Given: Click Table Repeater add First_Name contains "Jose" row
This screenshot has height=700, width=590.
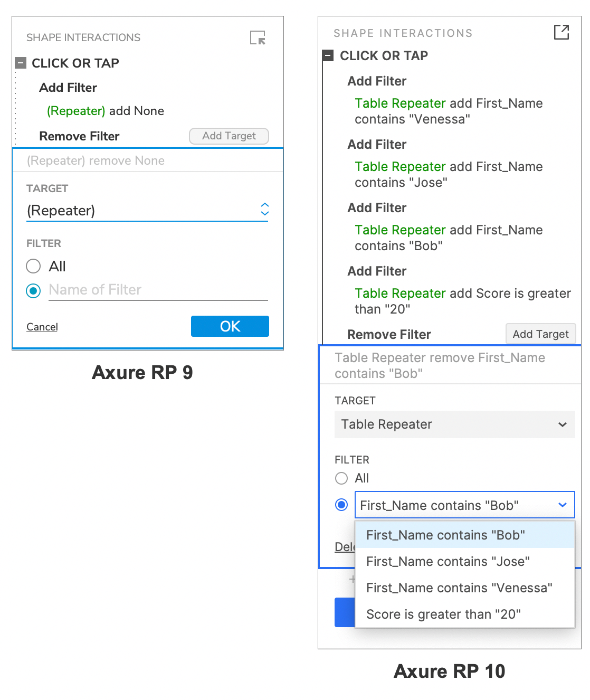Looking at the screenshot, I should click(x=449, y=174).
